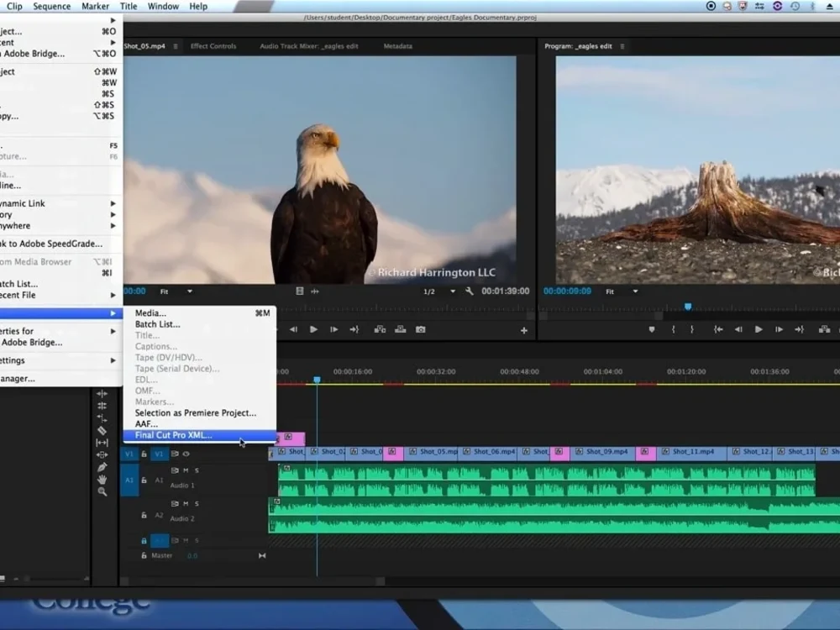Choose Final Cut Pro XML export

click(200, 435)
